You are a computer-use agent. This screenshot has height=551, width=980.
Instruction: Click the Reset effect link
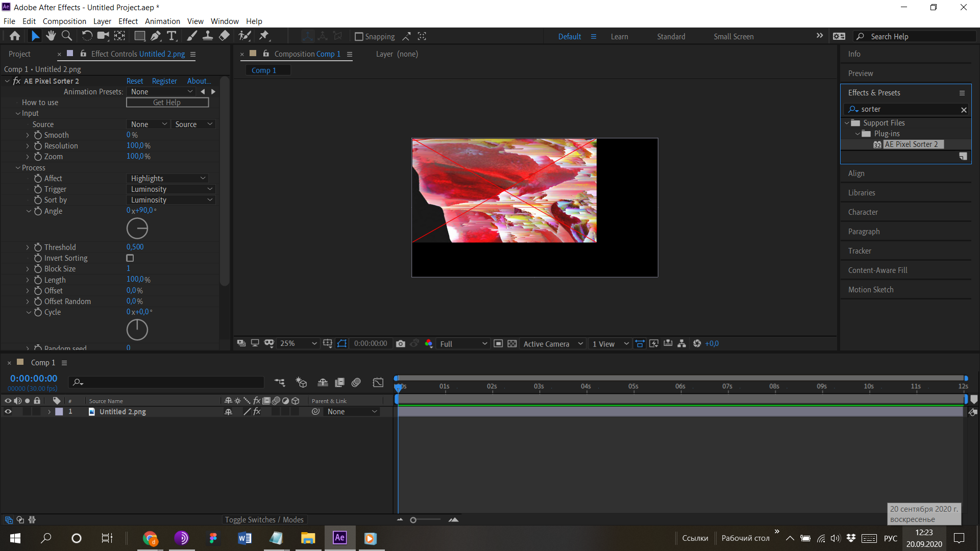click(135, 81)
